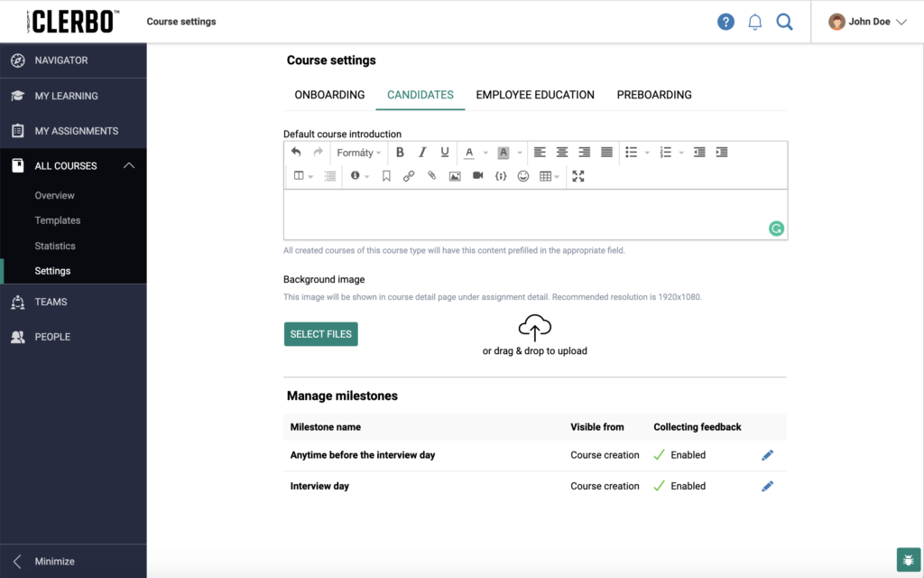Open the notifications bell
924x578 pixels.
[x=755, y=22]
